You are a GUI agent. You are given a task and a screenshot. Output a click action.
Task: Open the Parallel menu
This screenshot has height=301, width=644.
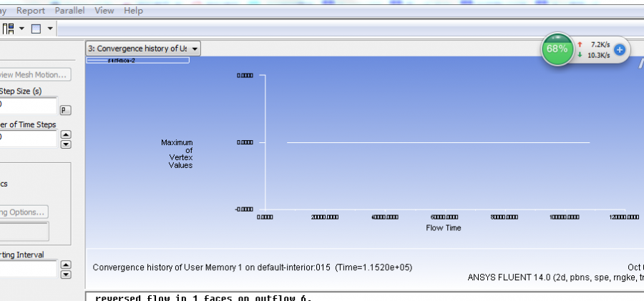69,11
